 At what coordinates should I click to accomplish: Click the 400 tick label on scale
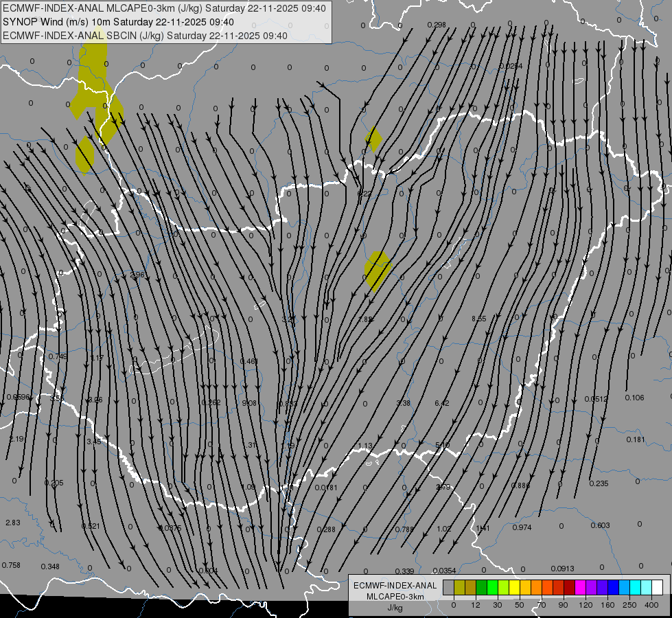point(651,605)
